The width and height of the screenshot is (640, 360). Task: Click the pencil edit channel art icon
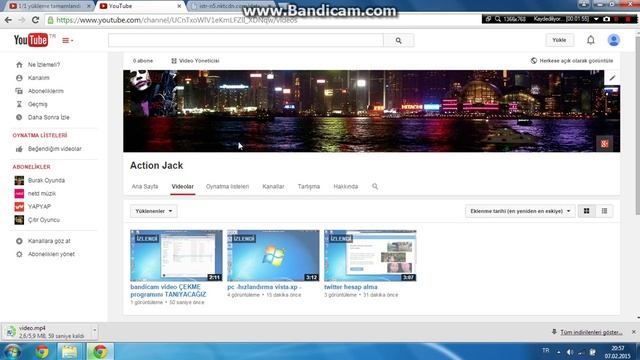[x=612, y=78]
